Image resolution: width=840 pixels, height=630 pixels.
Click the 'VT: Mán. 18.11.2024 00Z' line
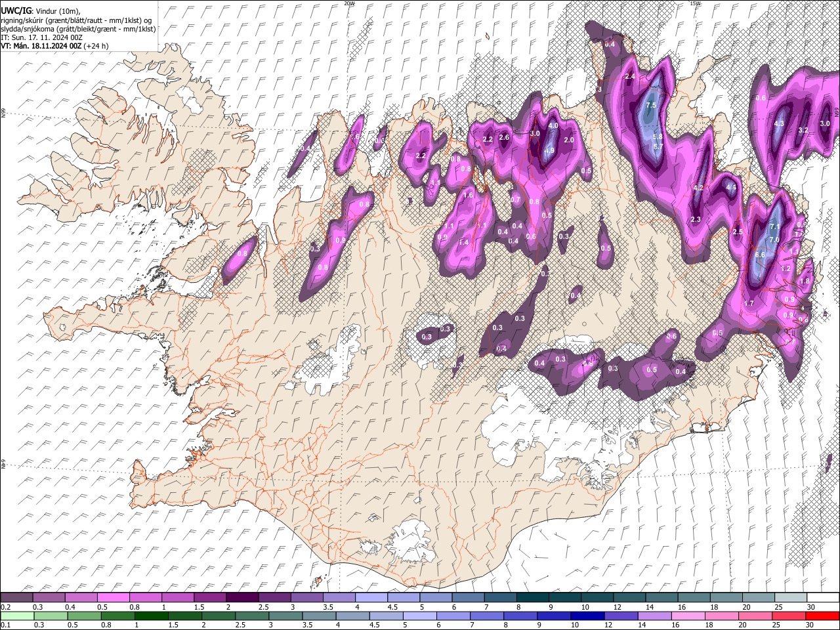tap(41, 46)
